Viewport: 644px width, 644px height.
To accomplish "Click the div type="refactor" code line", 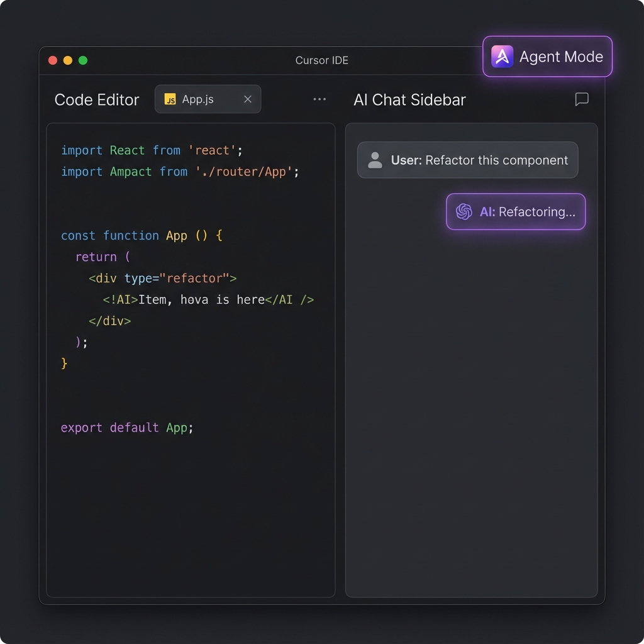I will coord(162,278).
